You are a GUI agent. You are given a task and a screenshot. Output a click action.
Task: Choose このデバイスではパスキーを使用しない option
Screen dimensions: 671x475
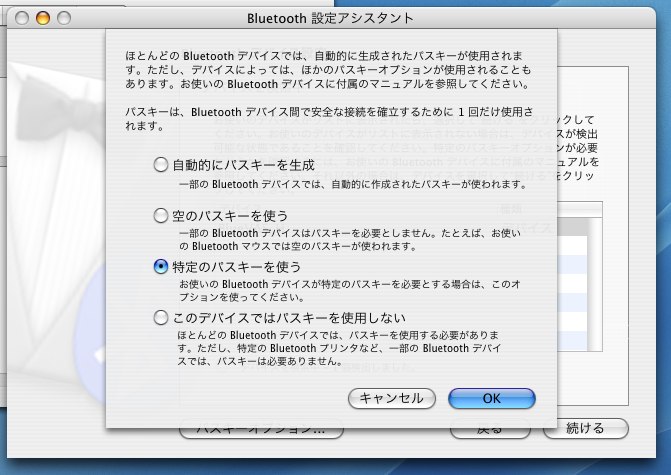[x=160, y=318]
